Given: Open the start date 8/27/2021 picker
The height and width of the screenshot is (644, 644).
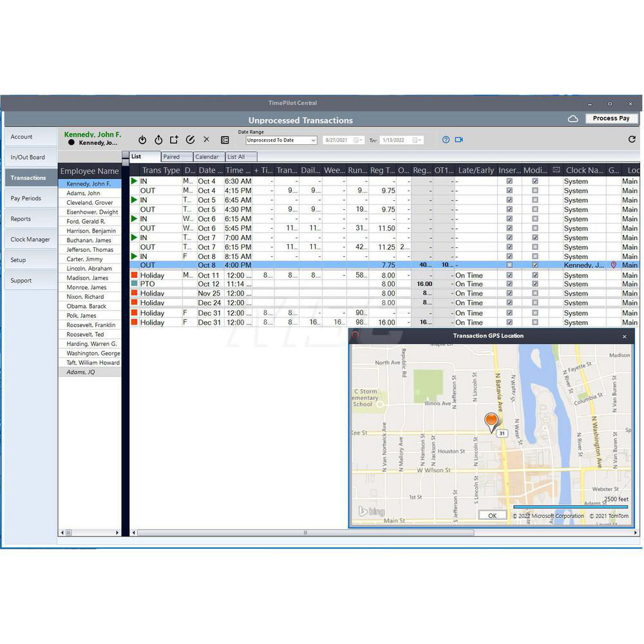Looking at the screenshot, I should click(x=357, y=140).
